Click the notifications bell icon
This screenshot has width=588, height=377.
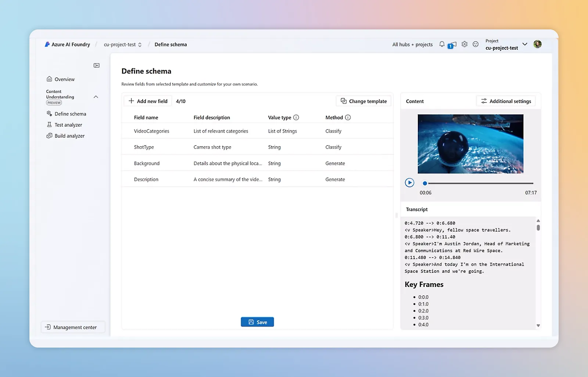click(x=442, y=44)
